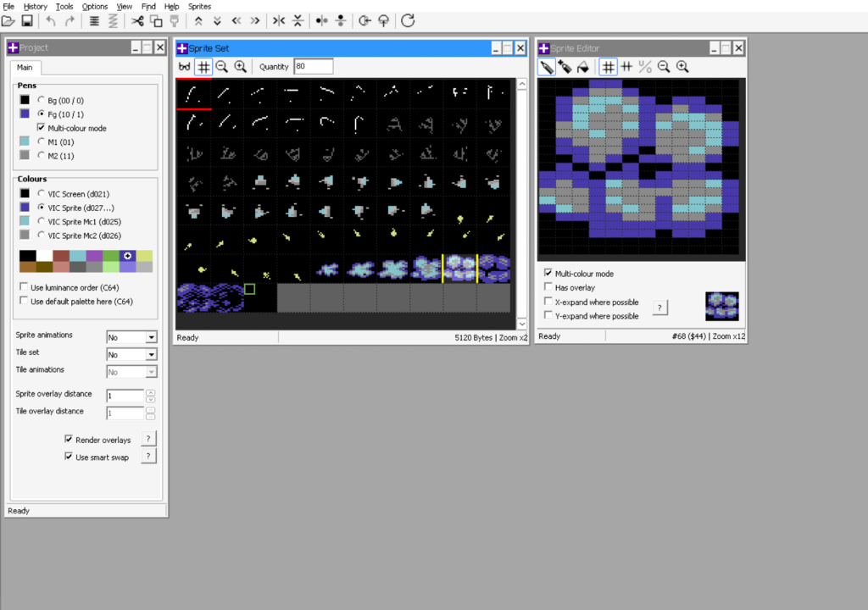Image resolution: width=868 pixels, height=610 pixels.
Task: Select the paint bucket fill tool
Action: pyautogui.click(x=583, y=66)
